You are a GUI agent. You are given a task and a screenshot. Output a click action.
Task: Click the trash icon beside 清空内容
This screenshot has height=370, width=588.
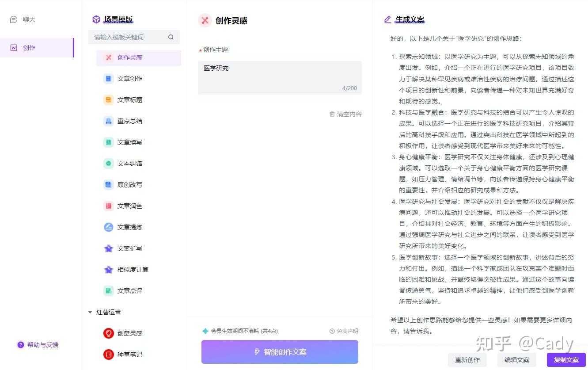(332, 114)
